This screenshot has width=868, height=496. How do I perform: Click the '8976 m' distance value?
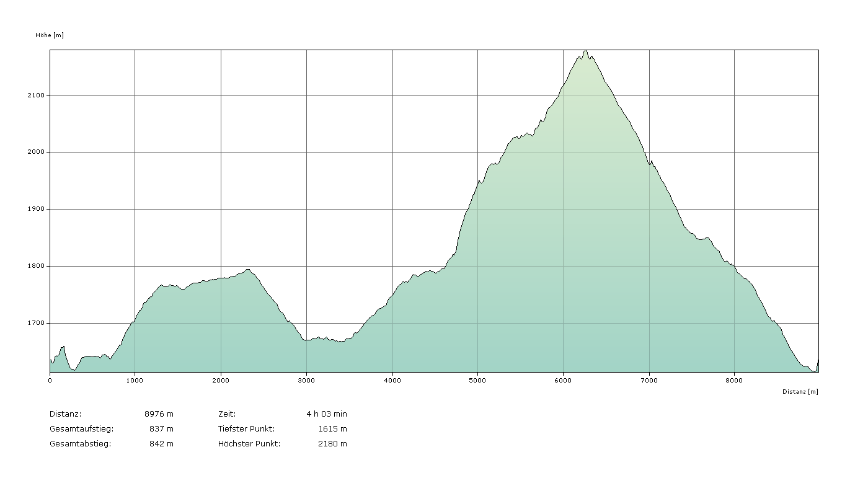[159, 414]
